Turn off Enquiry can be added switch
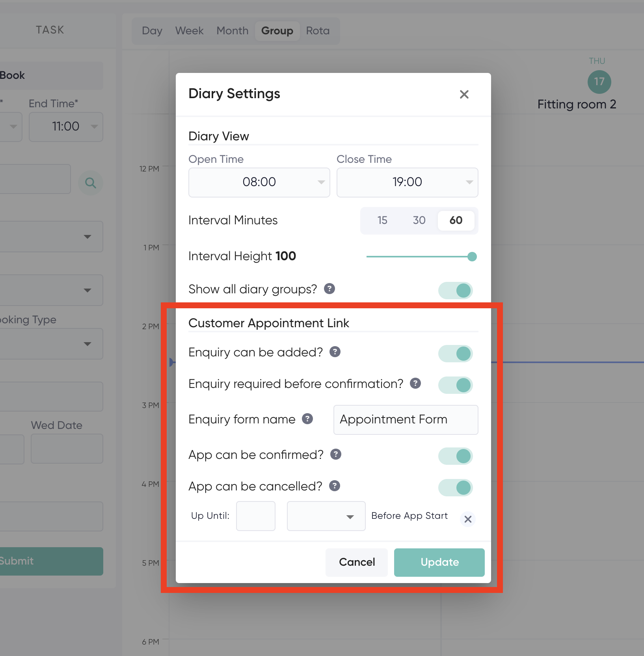Viewport: 644px width, 656px height. 456,354
